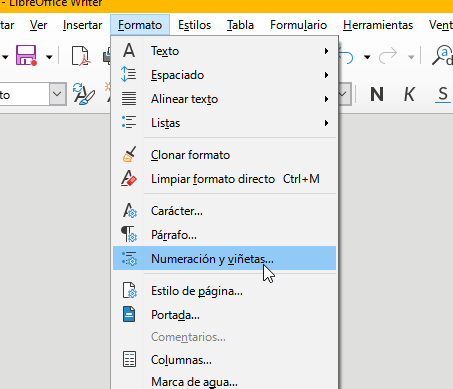Click the Párrafo pilcrow icon
This screenshot has width=453, height=389.
coord(129,234)
